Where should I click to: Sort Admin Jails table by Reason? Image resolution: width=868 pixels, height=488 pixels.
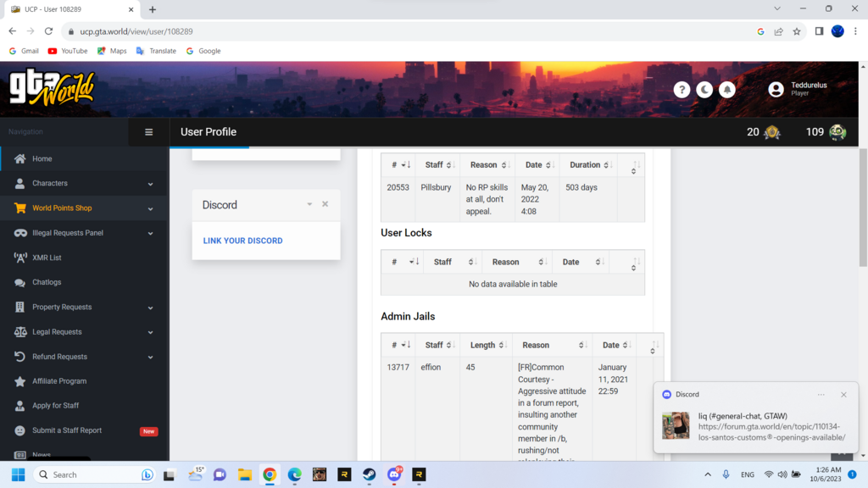point(552,346)
